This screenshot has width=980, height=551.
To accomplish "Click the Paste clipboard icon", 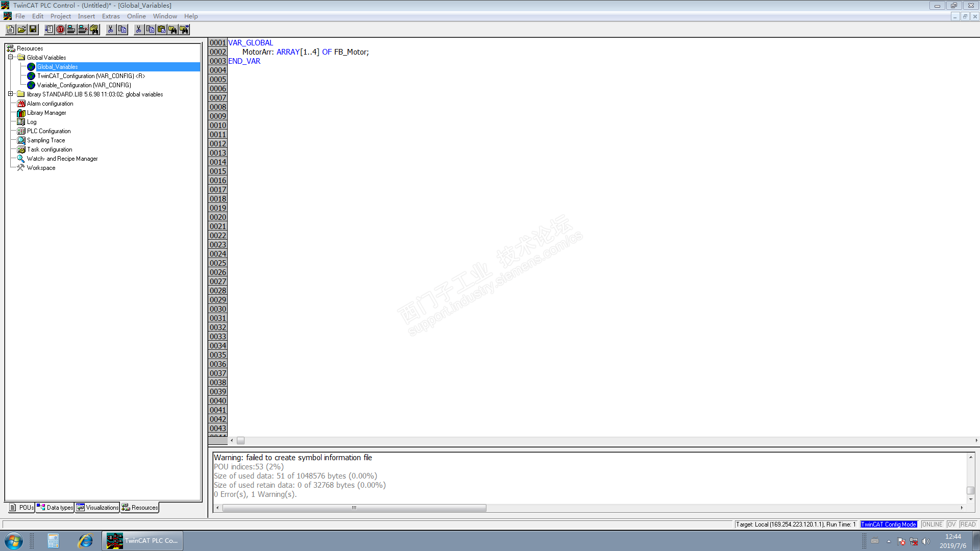I will (161, 30).
